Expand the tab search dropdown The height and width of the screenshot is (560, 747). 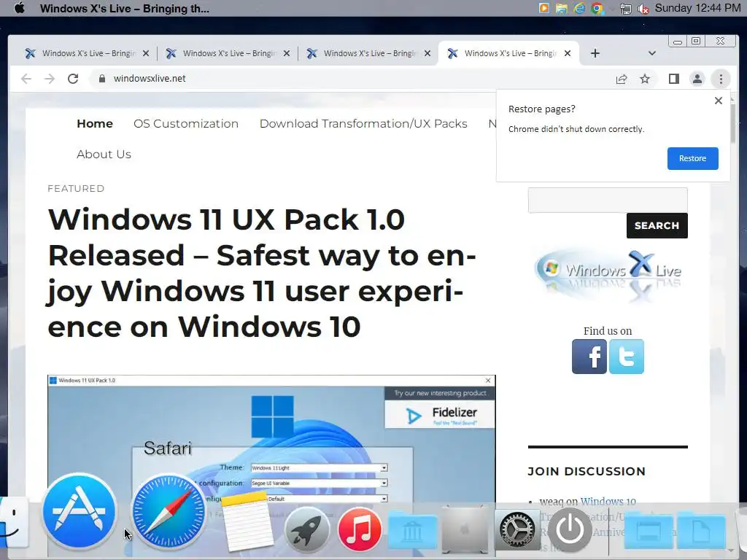tap(652, 53)
